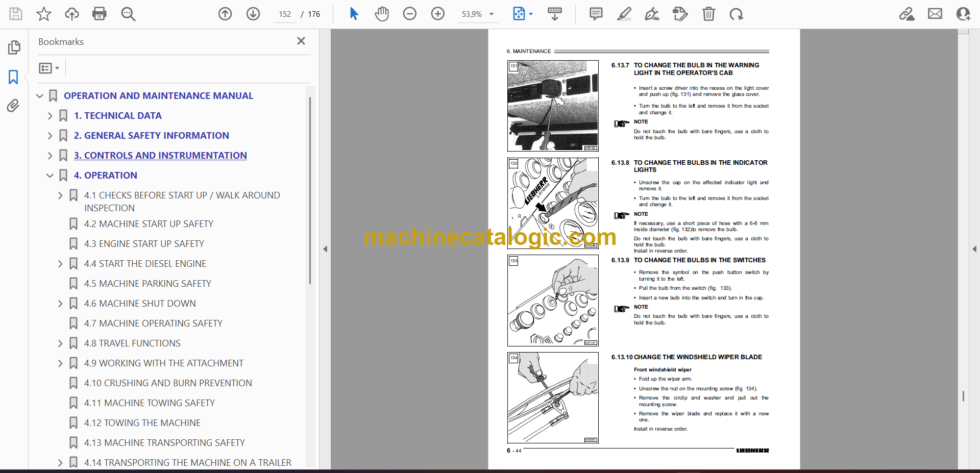Screen dimensions: 980x473
Task: Add a comment note
Action: pyautogui.click(x=596, y=14)
